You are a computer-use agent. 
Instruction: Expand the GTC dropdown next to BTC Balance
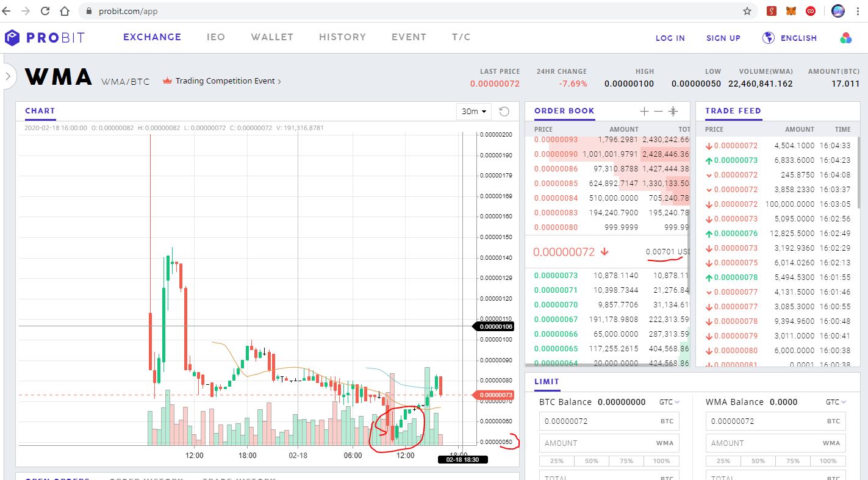669,401
